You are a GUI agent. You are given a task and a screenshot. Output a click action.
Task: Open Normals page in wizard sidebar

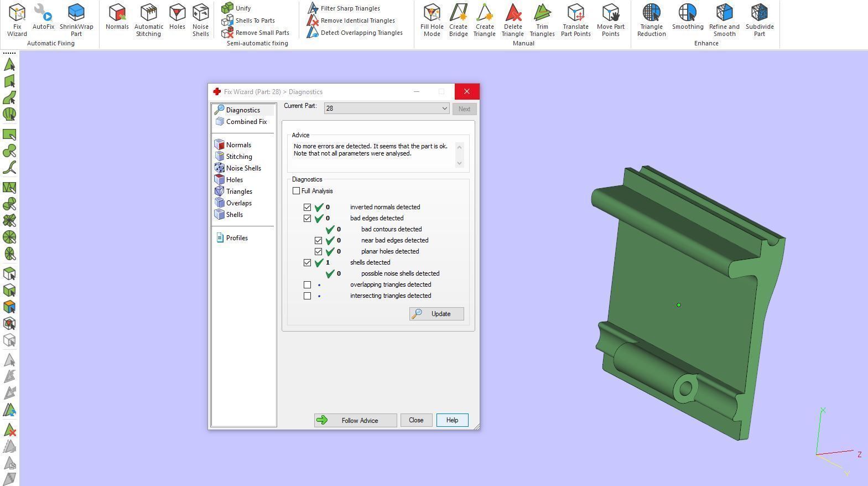click(238, 145)
